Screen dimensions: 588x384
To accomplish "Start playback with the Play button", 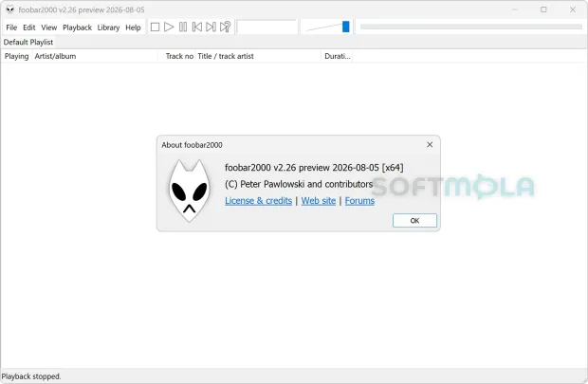I will [x=169, y=27].
